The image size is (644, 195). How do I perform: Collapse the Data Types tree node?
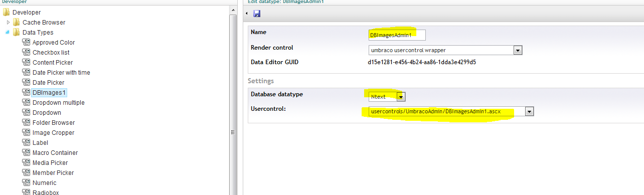point(8,32)
